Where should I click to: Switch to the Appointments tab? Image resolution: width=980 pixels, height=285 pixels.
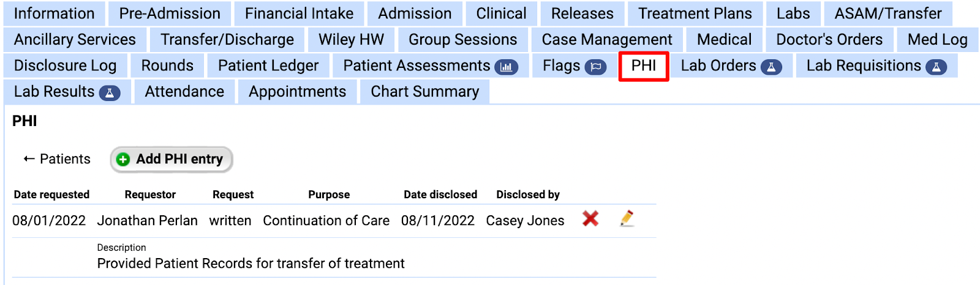[x=297, y=92]
